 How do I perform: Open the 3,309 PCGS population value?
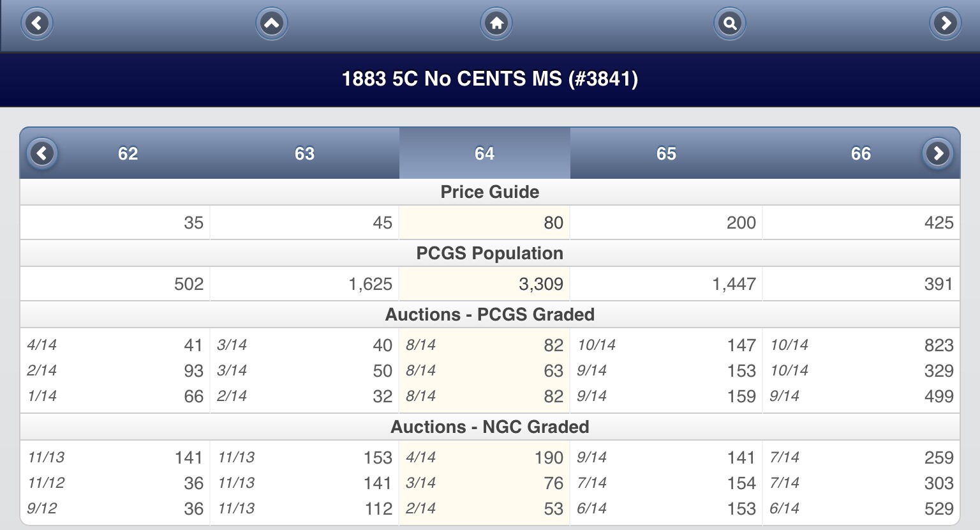coord(484,284)
